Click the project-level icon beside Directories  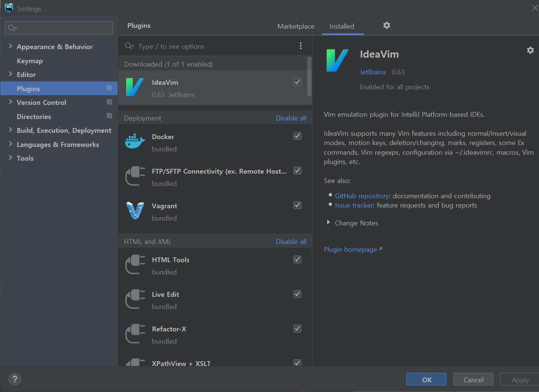click(109, 116)
